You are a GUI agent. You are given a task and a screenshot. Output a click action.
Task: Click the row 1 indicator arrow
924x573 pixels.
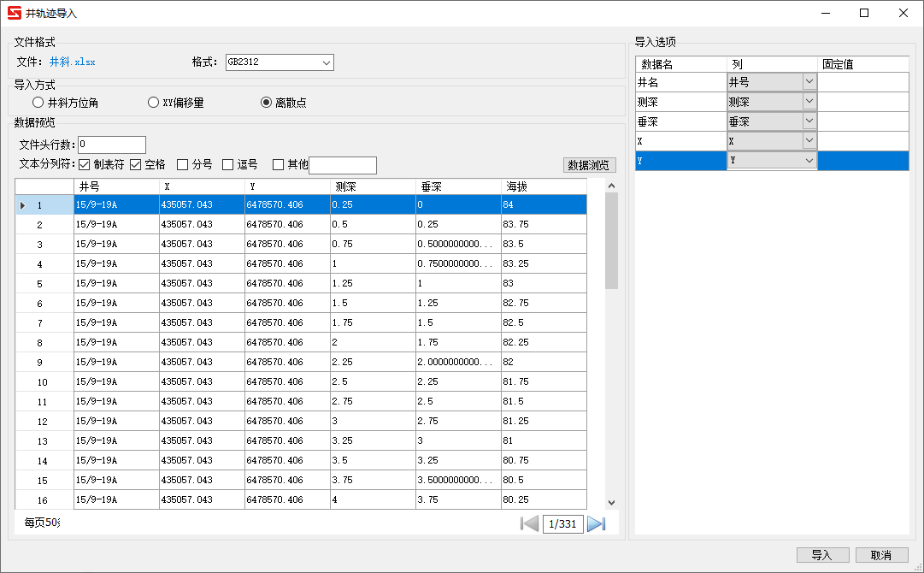[22, 205]
